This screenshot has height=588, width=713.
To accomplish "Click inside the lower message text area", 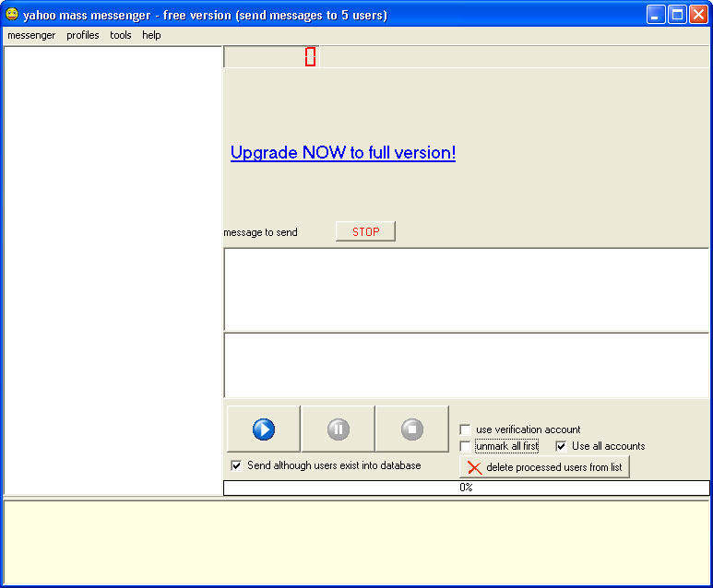I will point(467,365).
